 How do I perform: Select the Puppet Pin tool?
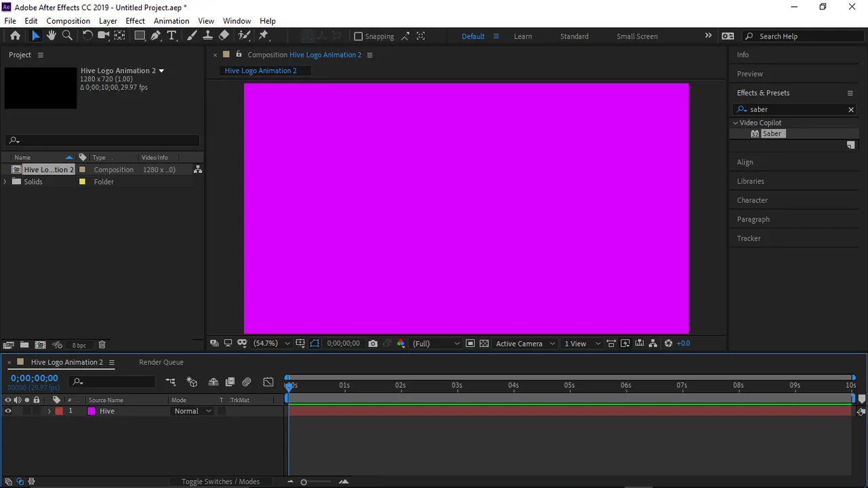point(264,36)
